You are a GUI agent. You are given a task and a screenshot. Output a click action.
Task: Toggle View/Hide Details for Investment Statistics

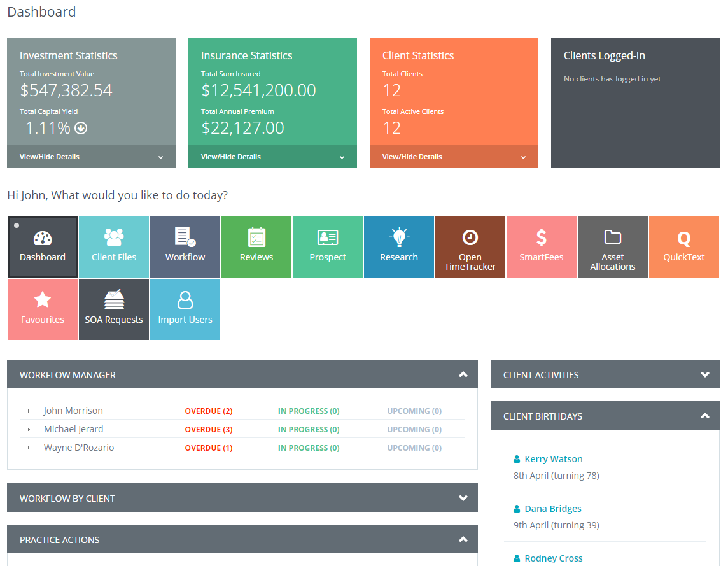(91, 157)
